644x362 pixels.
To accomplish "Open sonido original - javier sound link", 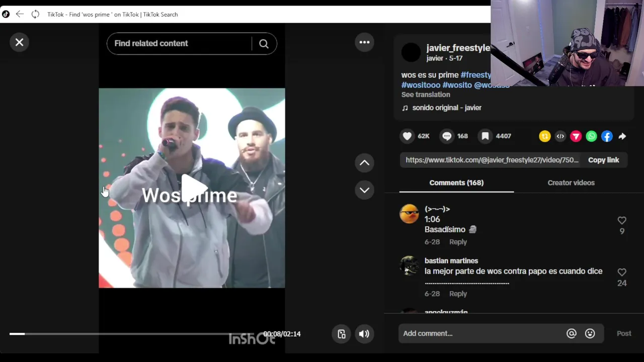I will [447, 108].
